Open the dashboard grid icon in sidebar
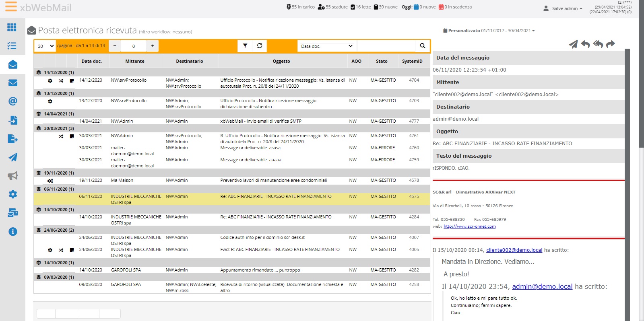This screenshot has height=321, width=644. [12, 27]
